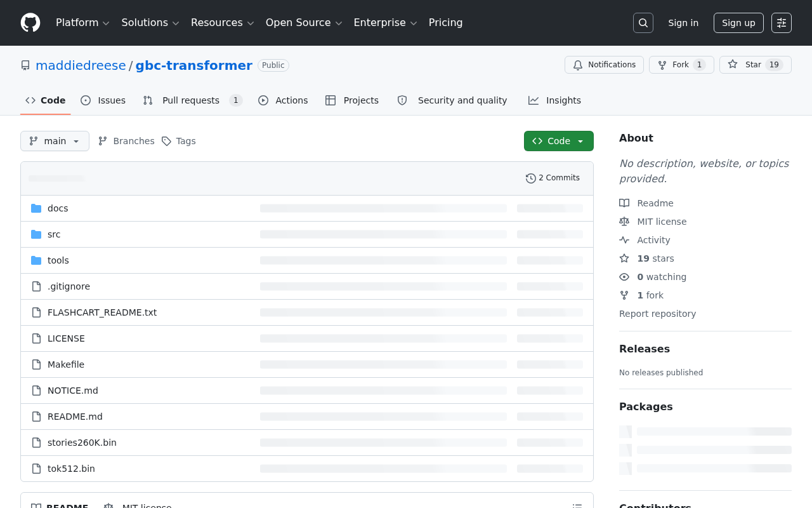Click the Makefile file icon
Screen dimensions: 812x508
(x=36, y=364)
